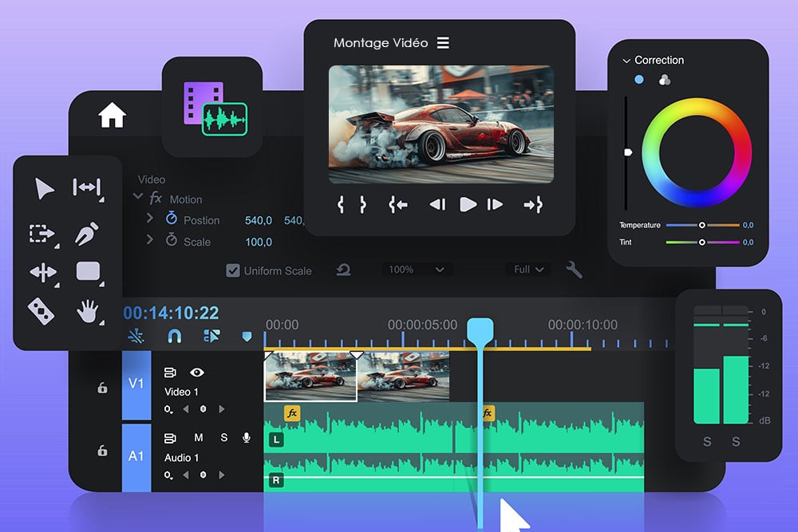The image size is (798, 532).
Task: Expand the Position property
Action: point(150,218)
